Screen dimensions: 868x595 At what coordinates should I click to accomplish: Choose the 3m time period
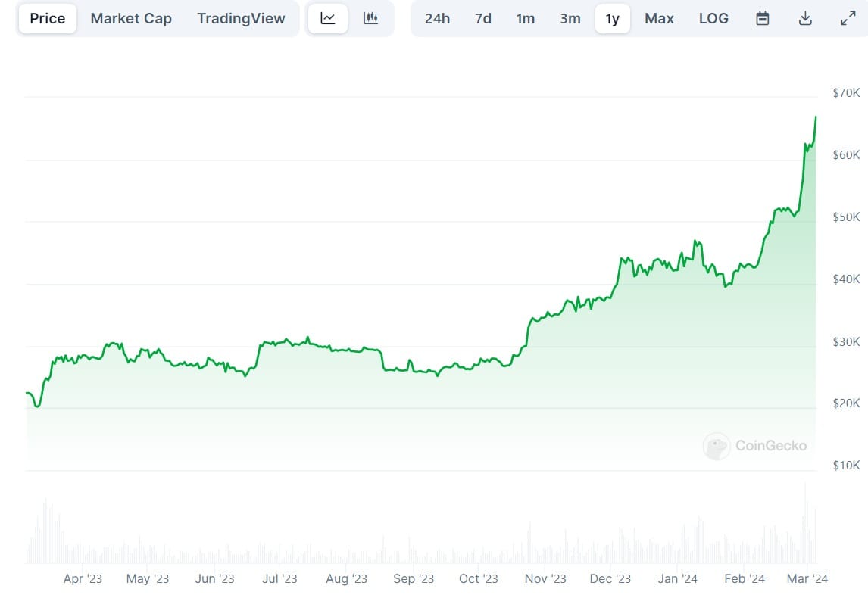(x=570, y=17)
